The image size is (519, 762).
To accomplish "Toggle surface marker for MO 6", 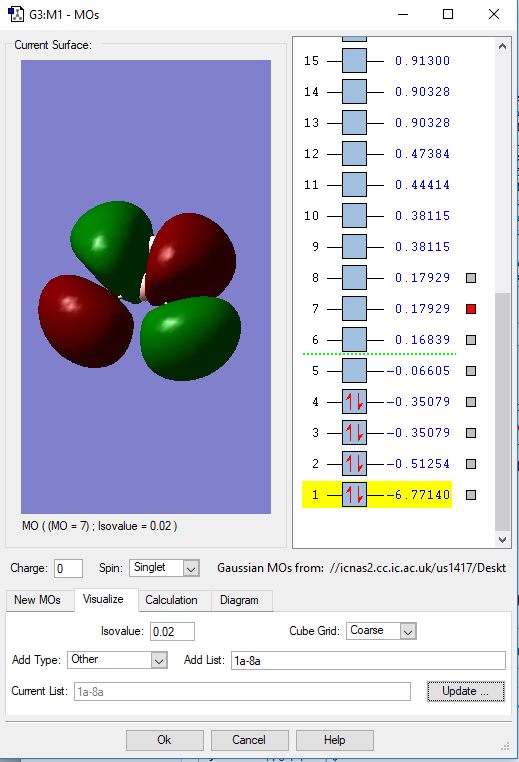I will (471, 340).
